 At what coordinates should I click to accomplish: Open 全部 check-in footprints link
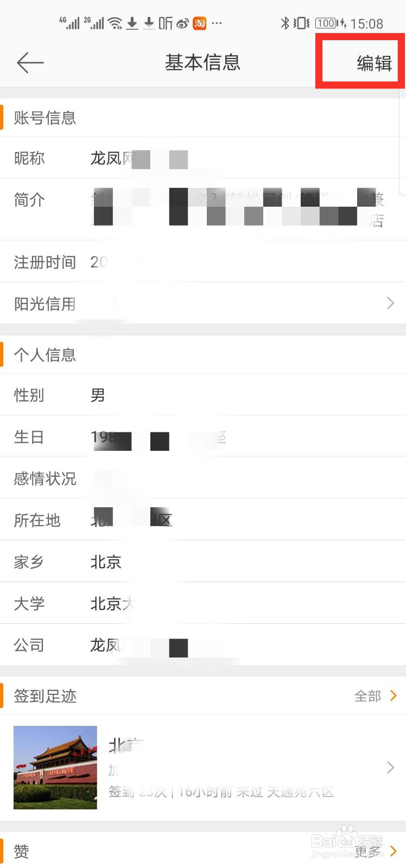pyautogui.click(x=368, y=696)
